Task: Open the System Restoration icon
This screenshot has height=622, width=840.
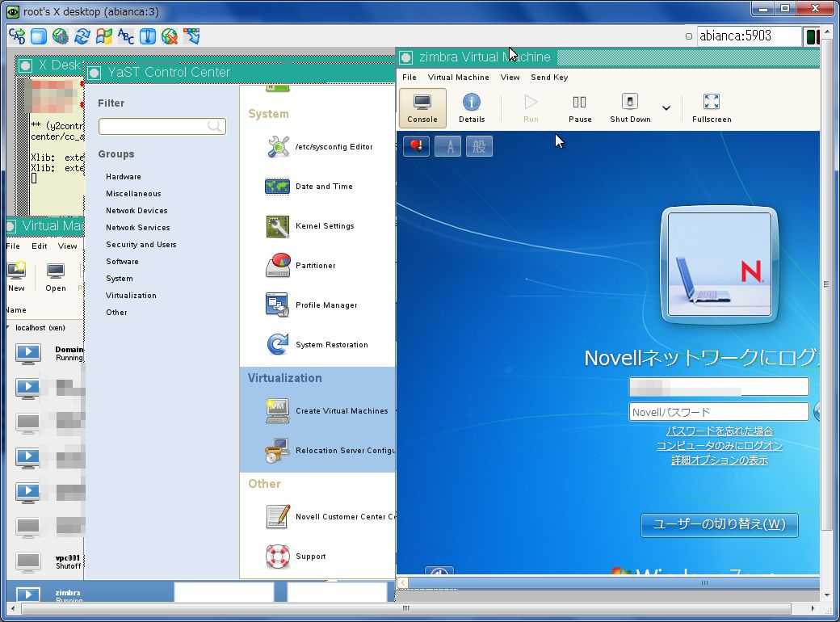Action: pos(278,344)
